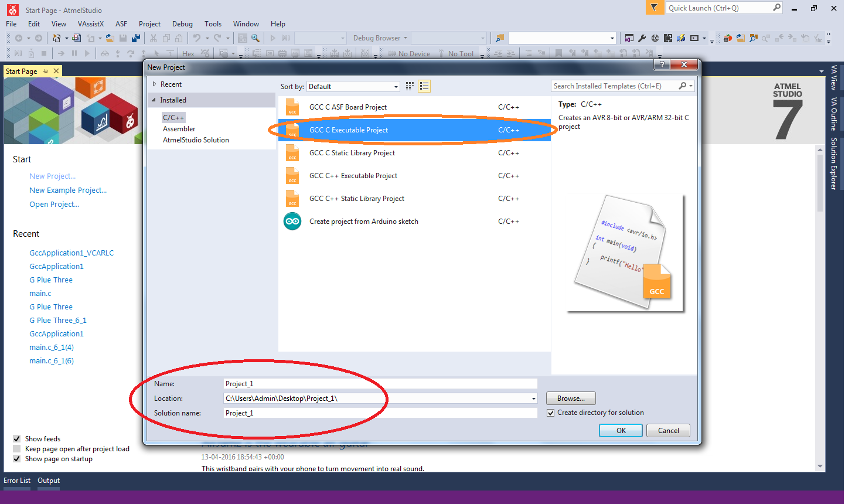Click the Visual Assist find symbol icon
The height and width of the screenshot is (504, 845).
754,38
